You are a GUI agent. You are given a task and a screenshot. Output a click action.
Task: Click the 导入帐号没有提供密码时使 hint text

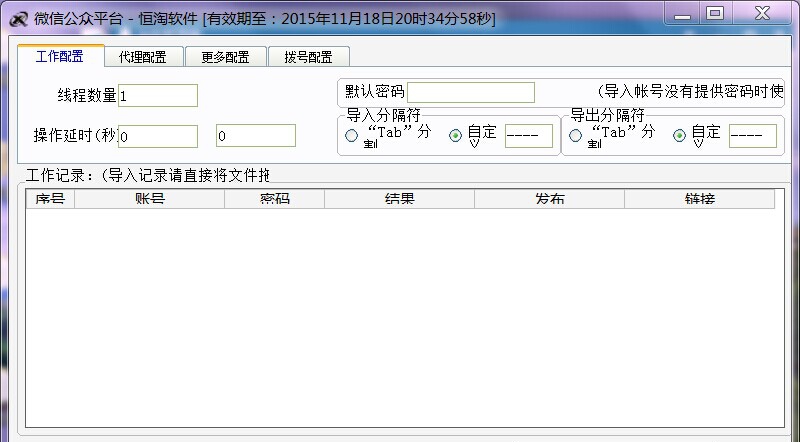click(x=691, y=92)
